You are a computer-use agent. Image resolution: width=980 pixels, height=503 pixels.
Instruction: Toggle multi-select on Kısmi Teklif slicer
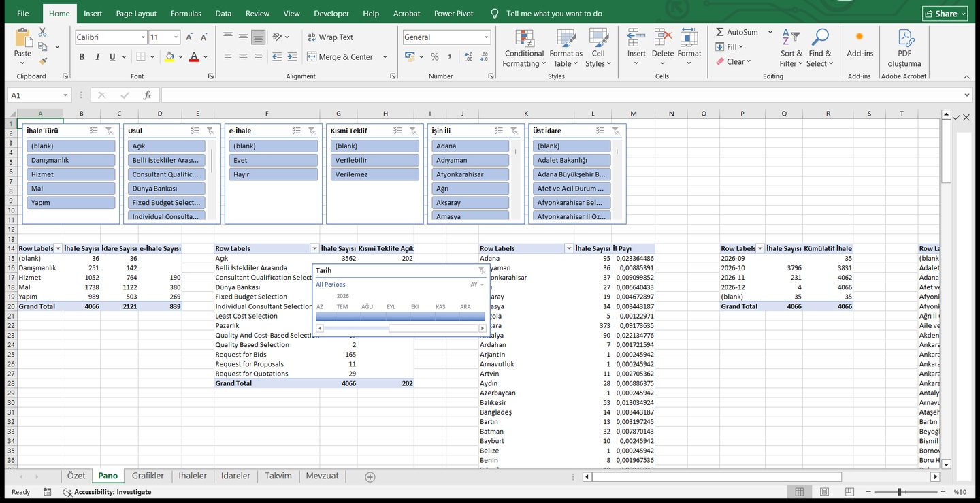click(398, 131)
